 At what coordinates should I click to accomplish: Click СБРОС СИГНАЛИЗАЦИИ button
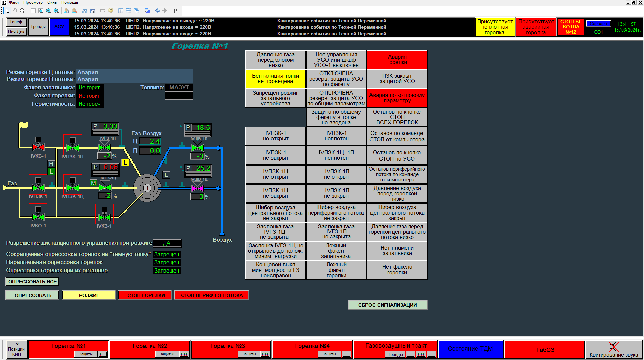point(388,305)
